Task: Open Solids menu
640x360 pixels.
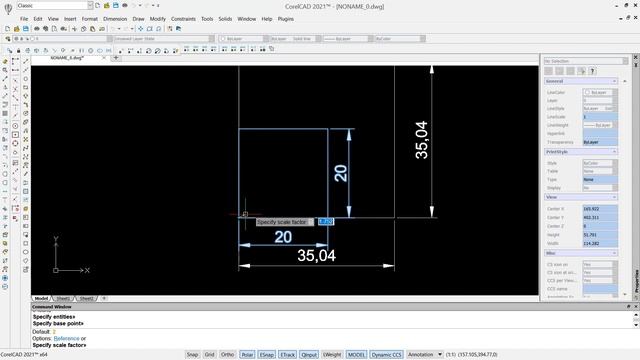Action: pos(225,19)
